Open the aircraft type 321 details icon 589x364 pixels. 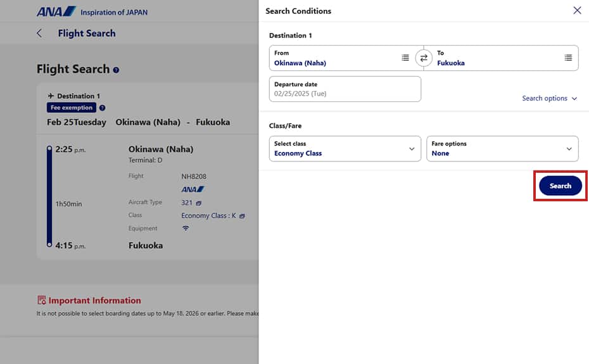point(199,203)
